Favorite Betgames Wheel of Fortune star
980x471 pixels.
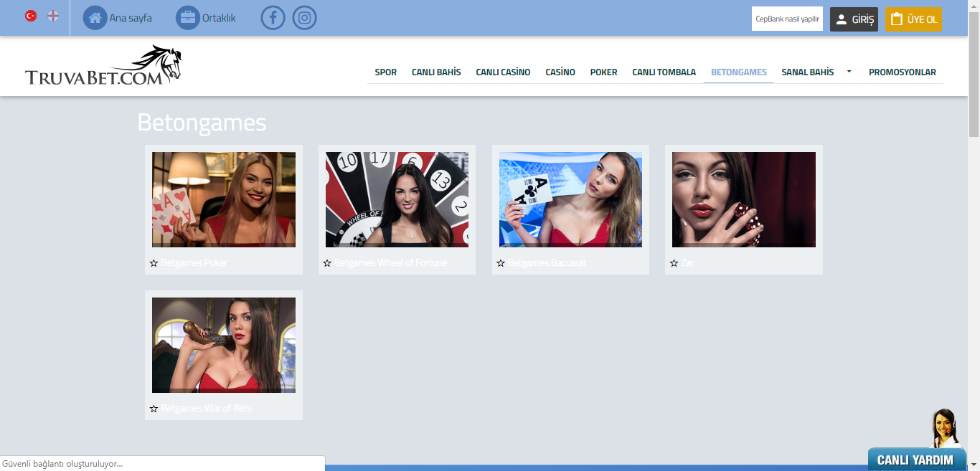click(327, 263)
